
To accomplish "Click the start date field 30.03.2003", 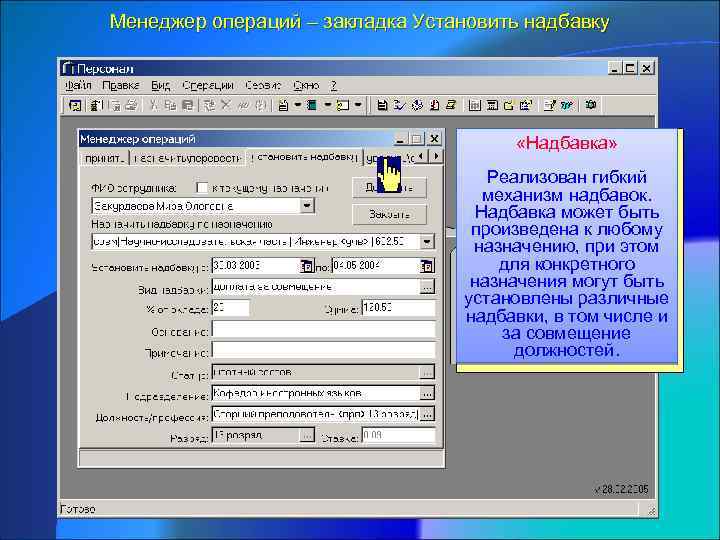I will point(256,265).
